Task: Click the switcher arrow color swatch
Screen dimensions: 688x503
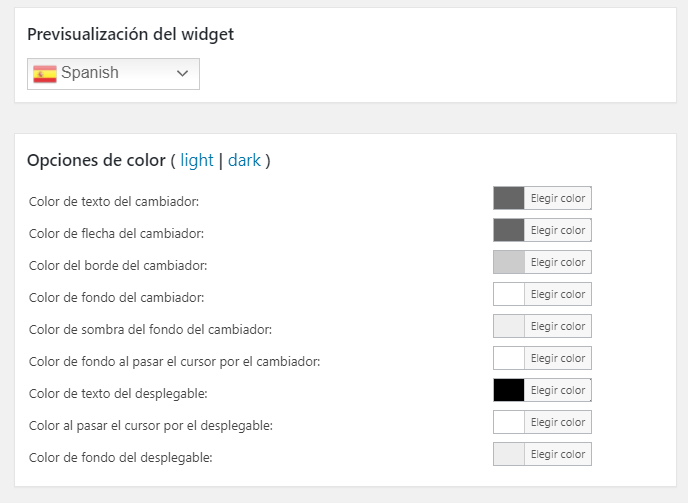Action: point(509,230)
